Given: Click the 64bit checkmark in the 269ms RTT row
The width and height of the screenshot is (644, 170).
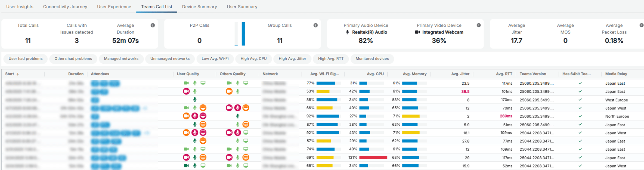Looking at the screenshot, I should click(580, 116).
